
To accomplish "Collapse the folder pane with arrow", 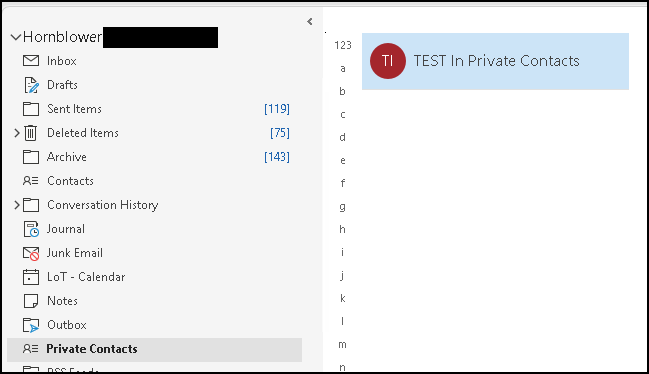I will pos(310,22).
